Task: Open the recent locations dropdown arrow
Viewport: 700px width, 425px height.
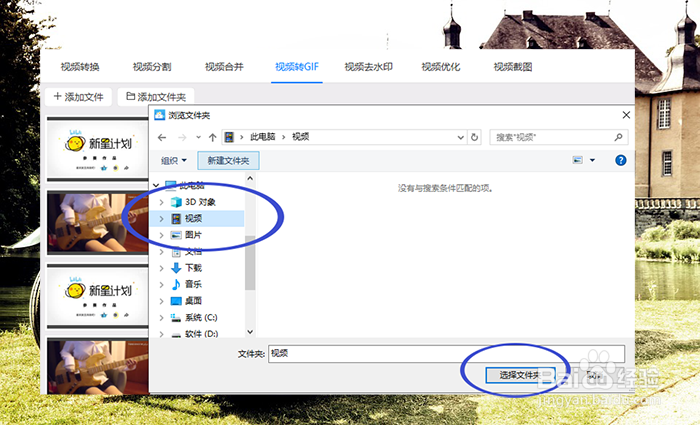Action: click(x=198, y=138)
